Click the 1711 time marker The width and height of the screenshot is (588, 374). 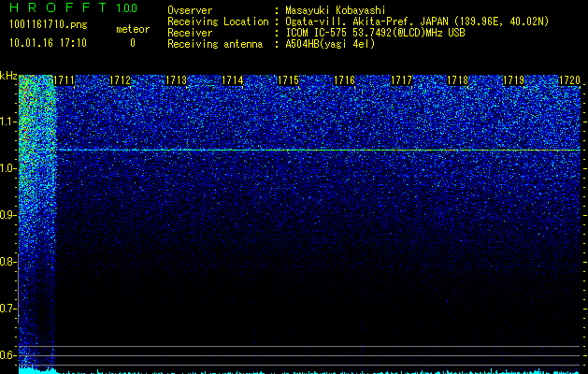click(65, 80)
